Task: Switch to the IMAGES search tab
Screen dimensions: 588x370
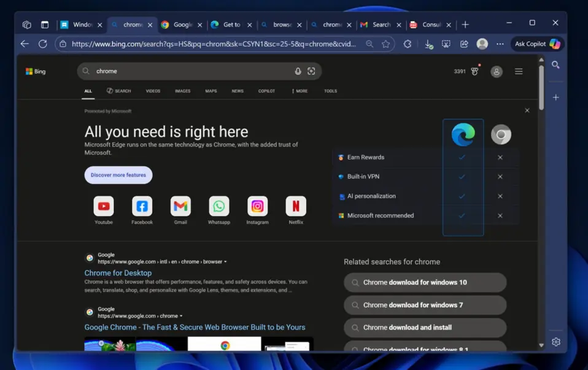Action: pos(182,91)
